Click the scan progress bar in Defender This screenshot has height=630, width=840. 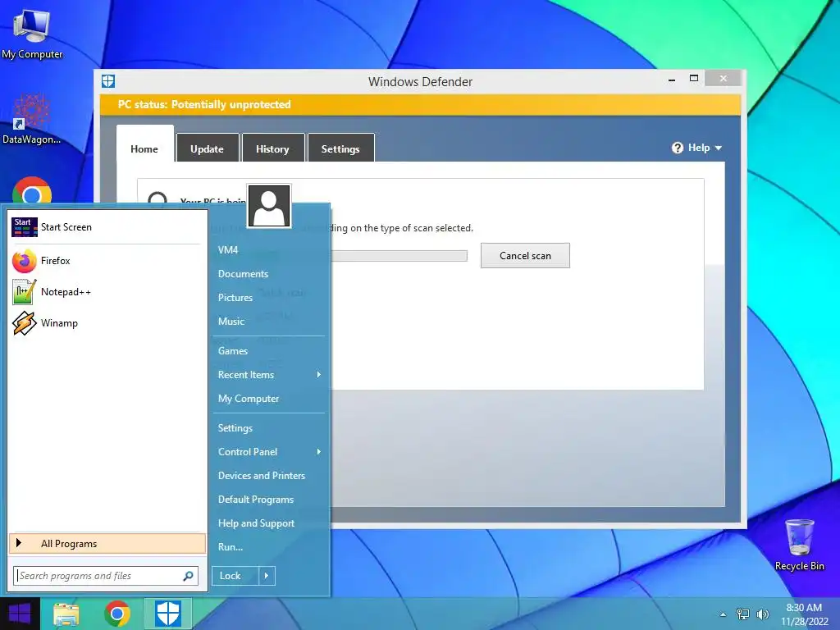399,256
